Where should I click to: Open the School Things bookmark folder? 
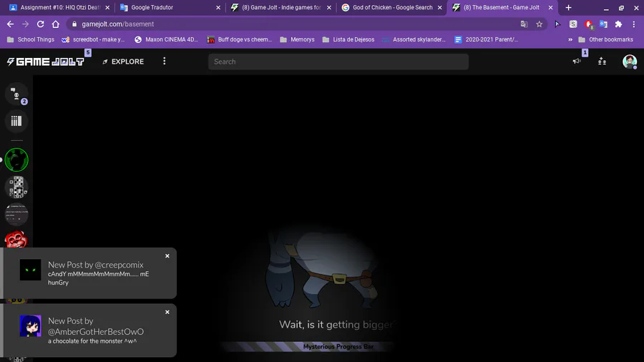coord(31,39)
